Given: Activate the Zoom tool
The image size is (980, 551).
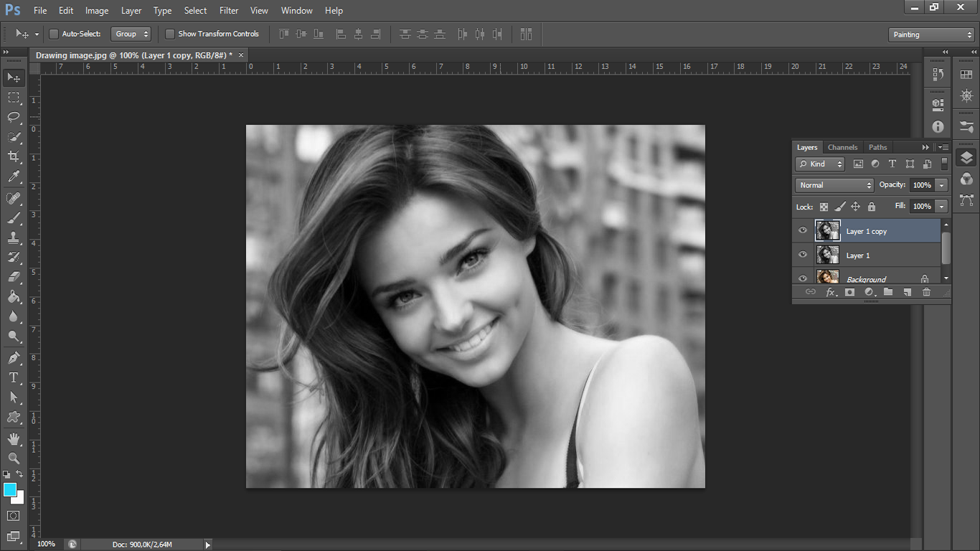Looking at the screenshot, I should coord(14,458).
